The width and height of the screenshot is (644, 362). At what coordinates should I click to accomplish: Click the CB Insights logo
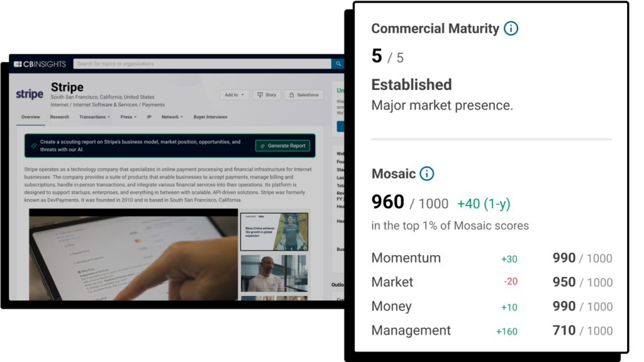tap(40, 64)
